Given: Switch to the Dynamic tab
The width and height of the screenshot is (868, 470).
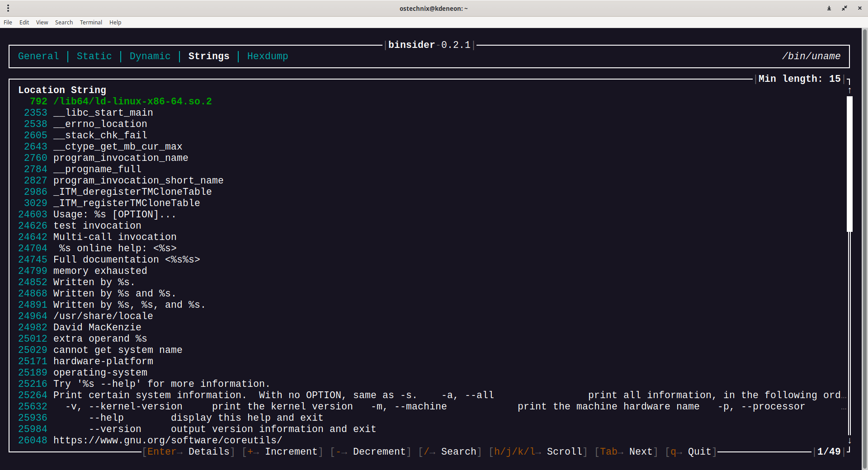Looking at the screenshot, I should [150, 56].
